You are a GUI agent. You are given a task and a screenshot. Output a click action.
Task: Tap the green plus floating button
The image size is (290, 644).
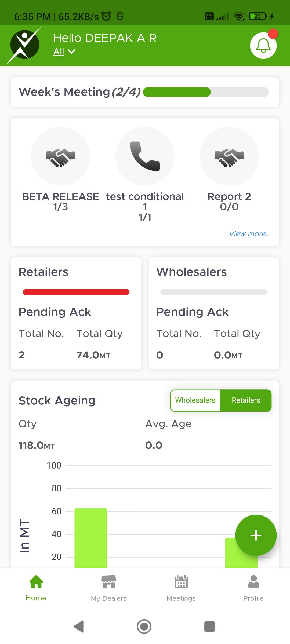(x=256, y=535)
